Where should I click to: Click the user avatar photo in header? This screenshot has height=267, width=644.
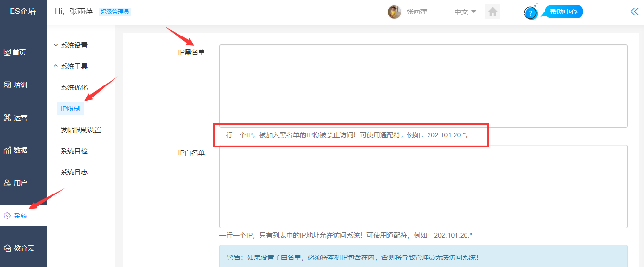[394, 12]
